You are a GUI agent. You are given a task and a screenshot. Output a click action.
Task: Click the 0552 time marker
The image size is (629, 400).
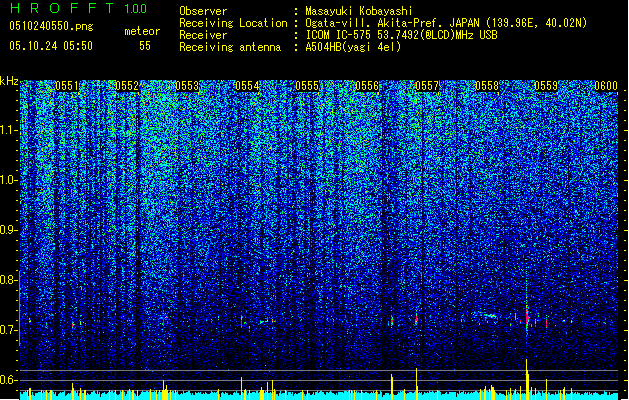[x=127, y=86]
